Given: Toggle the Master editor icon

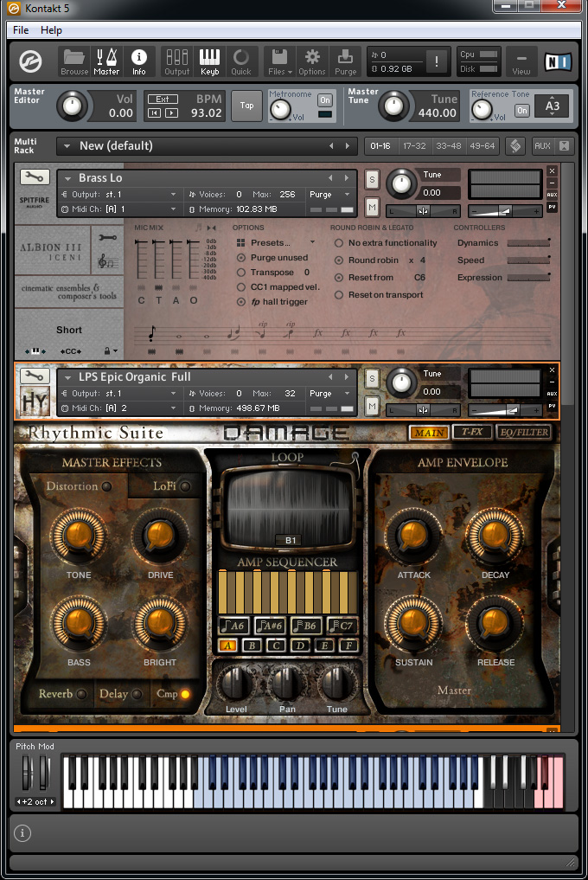Looking at the screenshot, I should point(106,61).
